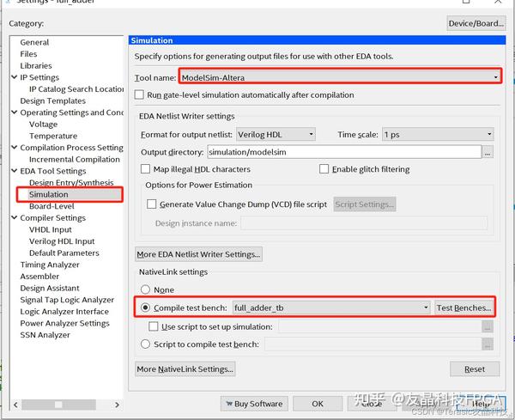Open SSN Analyzer settings
This screenshot has height=420, width=515.
(x=45, y=335)
